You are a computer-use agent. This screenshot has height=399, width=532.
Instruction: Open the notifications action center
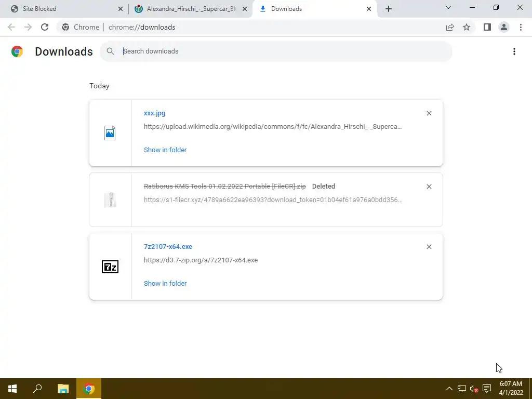click(487, 389)
